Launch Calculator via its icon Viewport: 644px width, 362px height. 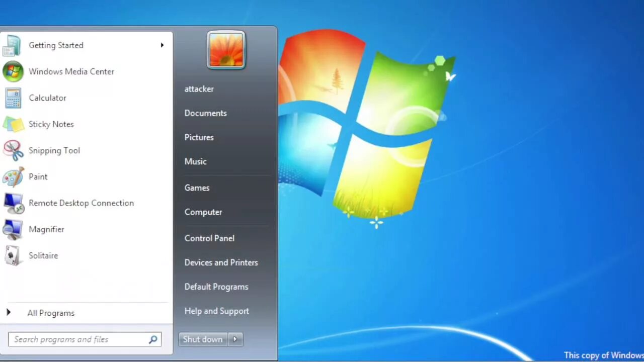coord(13,98)
